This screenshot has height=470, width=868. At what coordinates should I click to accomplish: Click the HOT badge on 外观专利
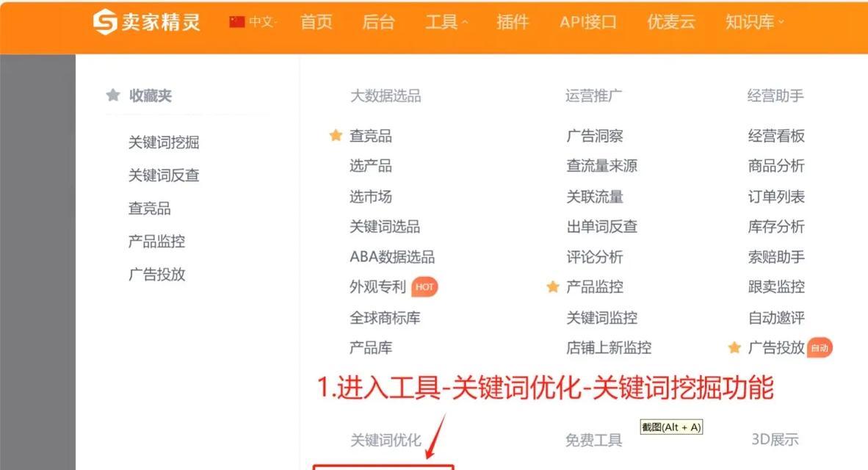424,286
